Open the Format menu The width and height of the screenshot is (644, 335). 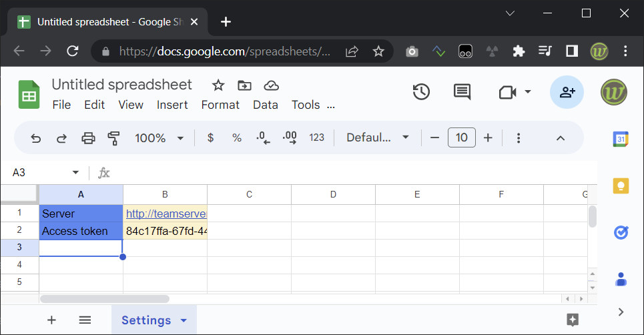click(220, 105)
